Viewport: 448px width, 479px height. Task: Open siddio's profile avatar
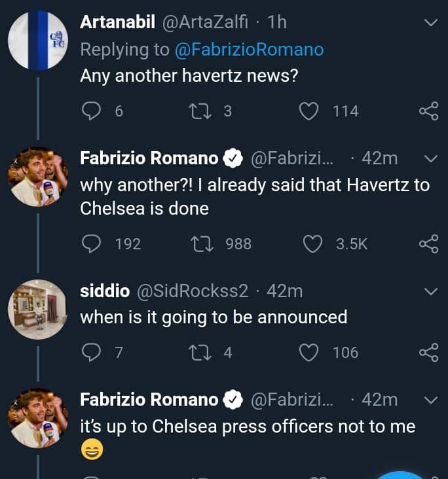[x=38, y=310]
